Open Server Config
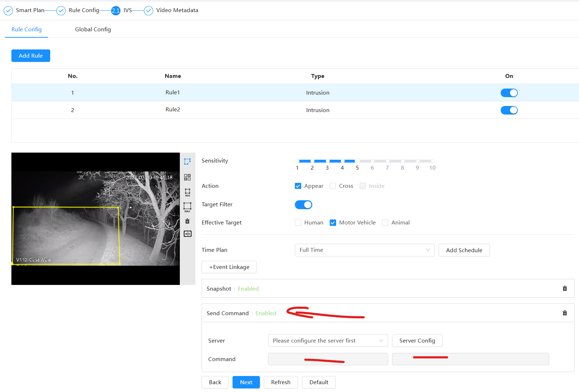Image resolution: width=579 pixels, height=392 pixels. pos(417,341)
